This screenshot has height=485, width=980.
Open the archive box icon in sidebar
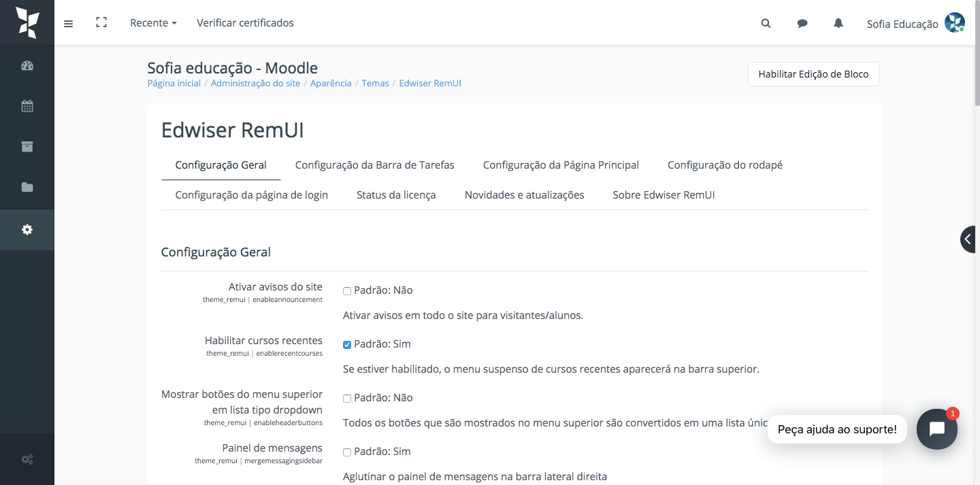(27, 146)
